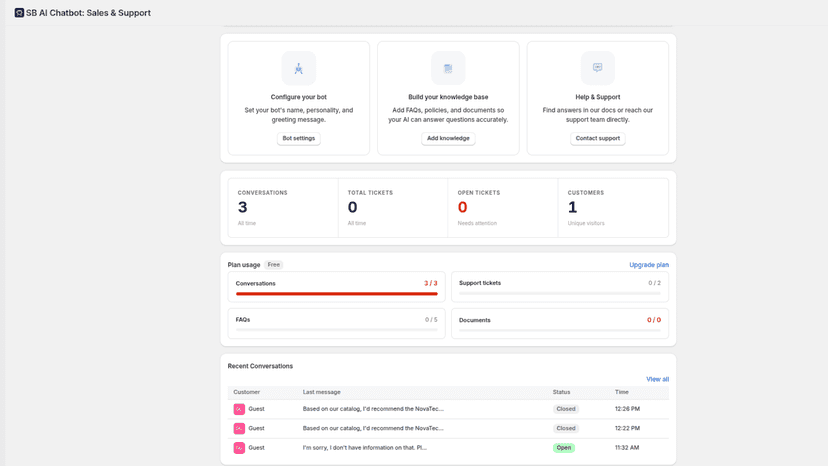The image size is (828, 466).
Task: Click the Customers count 1 stat
Action: 572,207
